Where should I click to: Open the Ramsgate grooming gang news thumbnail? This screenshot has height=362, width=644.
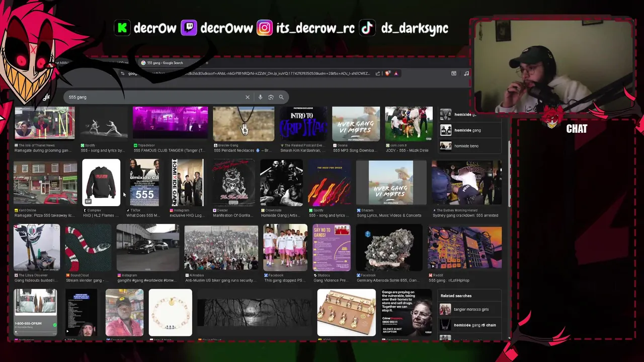44,123
